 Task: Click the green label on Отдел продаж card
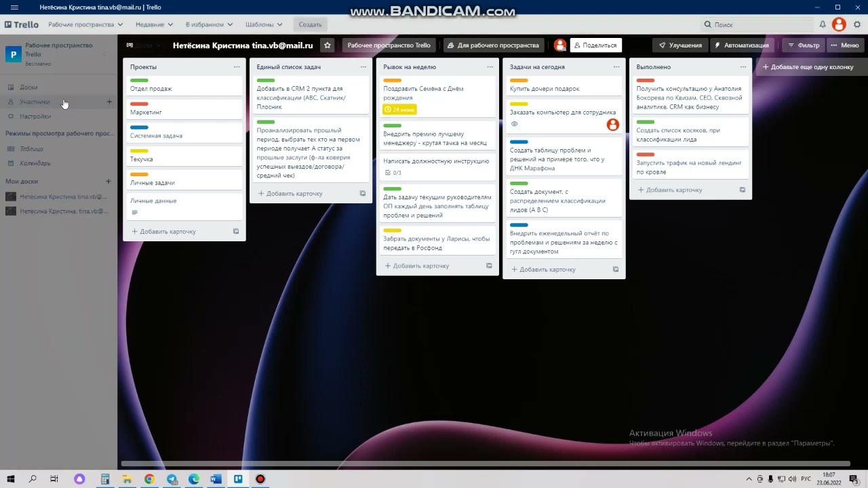139,81
